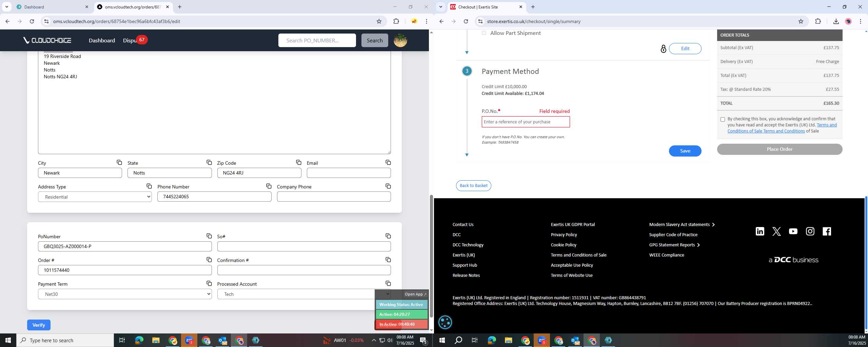Copy the Email field value
This screenshot has width=868, height=347.
(388, 162)
